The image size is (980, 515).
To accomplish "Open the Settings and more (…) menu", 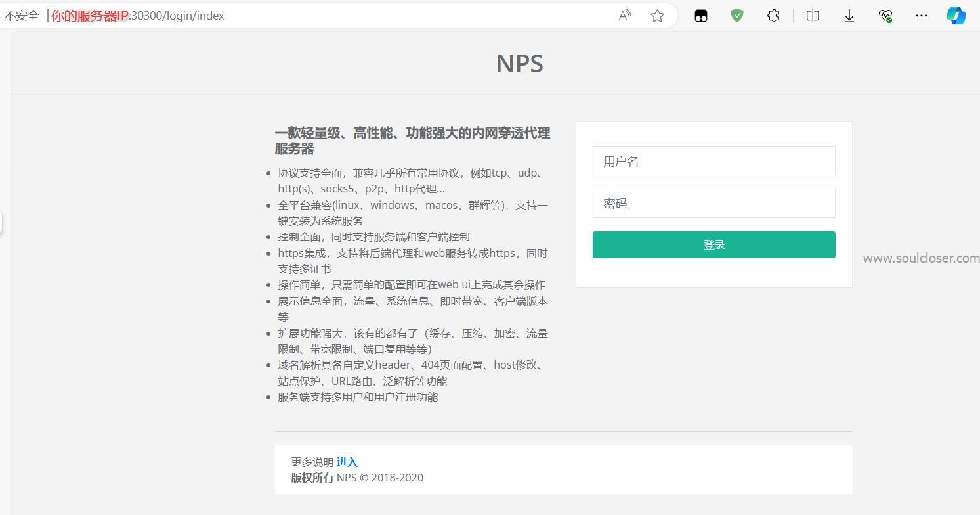I will tap(922, 15).
